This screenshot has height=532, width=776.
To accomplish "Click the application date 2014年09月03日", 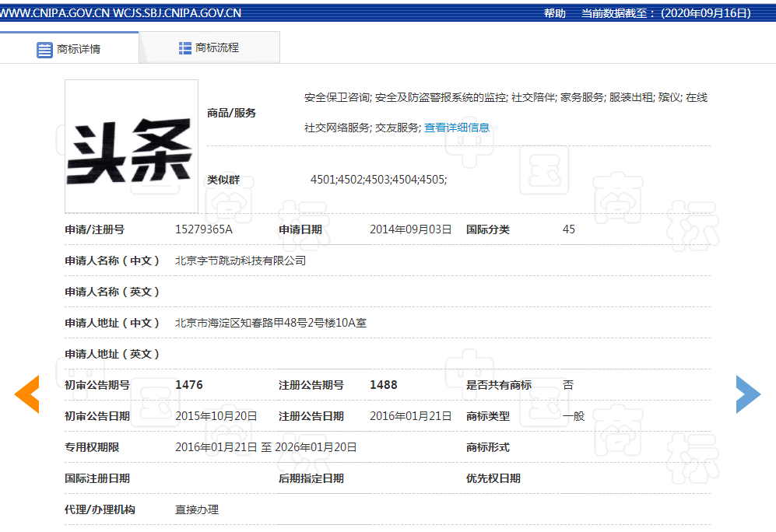I will (411, 229).
